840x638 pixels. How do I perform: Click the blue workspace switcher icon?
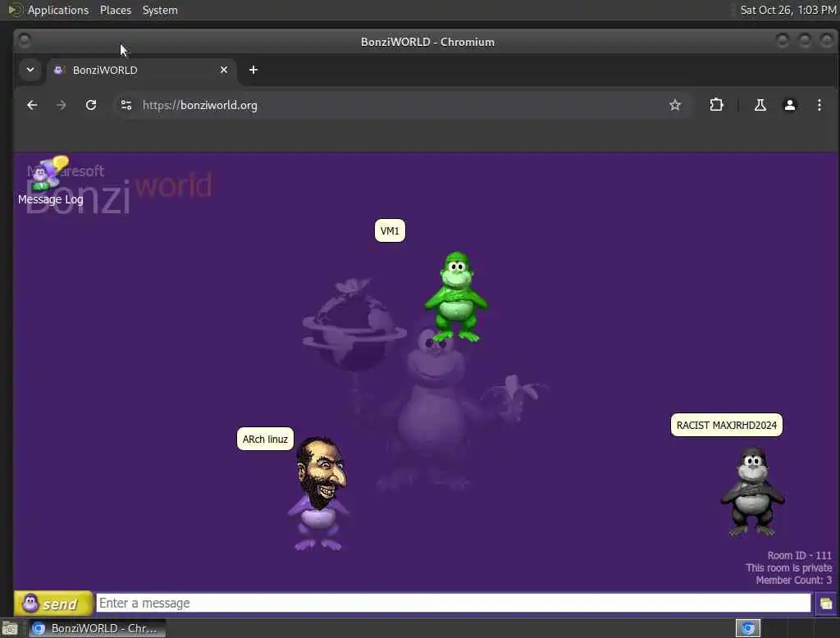(748, 628)
